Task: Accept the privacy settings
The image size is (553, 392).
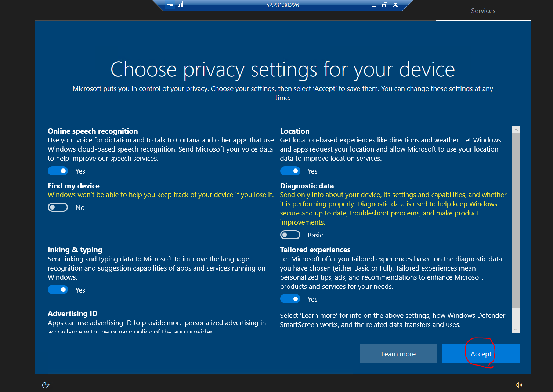Action: click(x=481, y=353)
